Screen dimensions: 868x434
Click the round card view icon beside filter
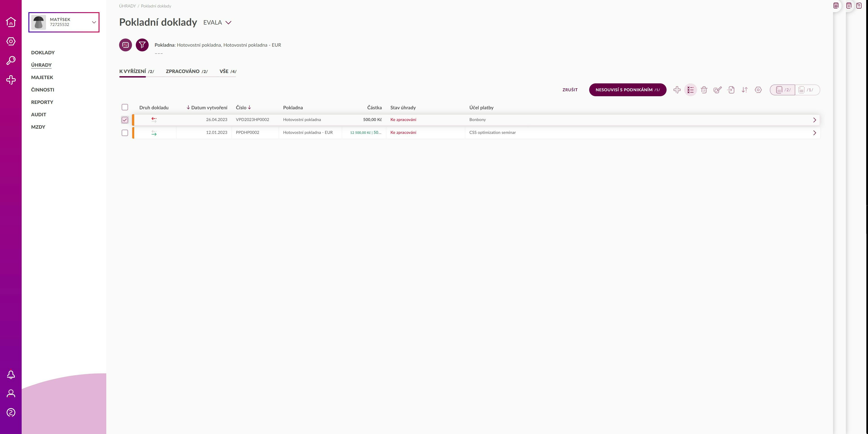(125, 45)
